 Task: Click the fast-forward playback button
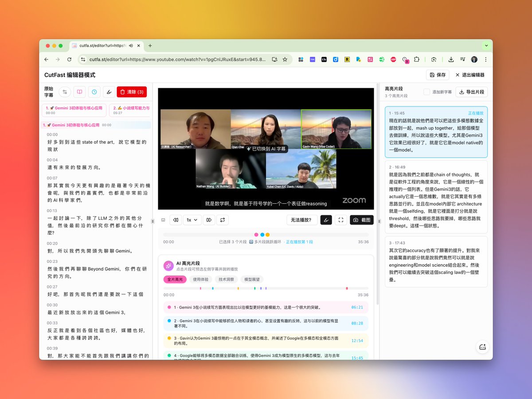click(209, 220)
